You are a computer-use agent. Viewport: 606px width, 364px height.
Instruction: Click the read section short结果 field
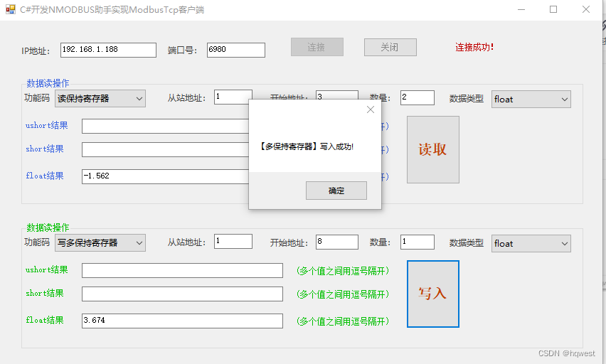pyautogui.click(x=165, y=149)
